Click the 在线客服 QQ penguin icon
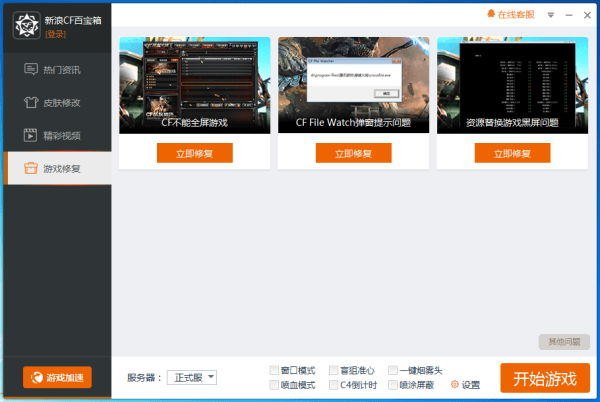Viewport: 600px width, 402px height. pos(491,15)
